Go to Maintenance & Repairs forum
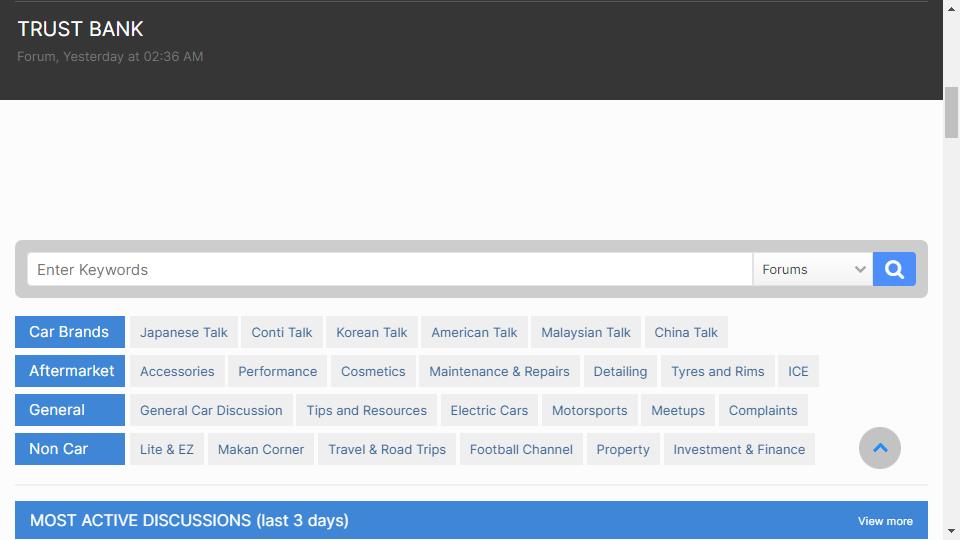 [499, 372]
